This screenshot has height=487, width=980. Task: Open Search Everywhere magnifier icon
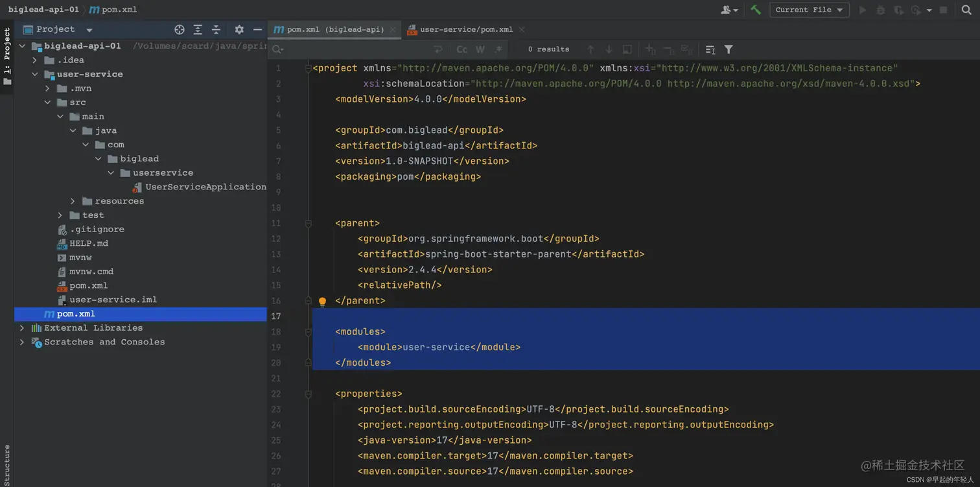point(966,10)
